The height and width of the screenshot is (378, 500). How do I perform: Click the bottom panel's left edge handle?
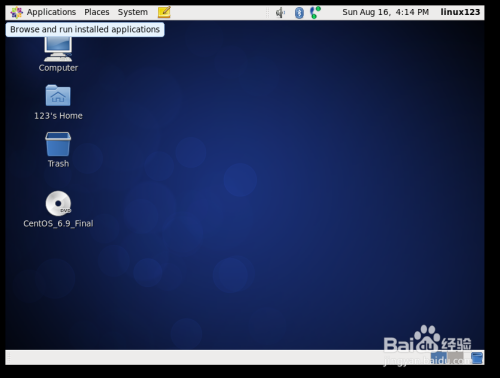pos(9,358)
